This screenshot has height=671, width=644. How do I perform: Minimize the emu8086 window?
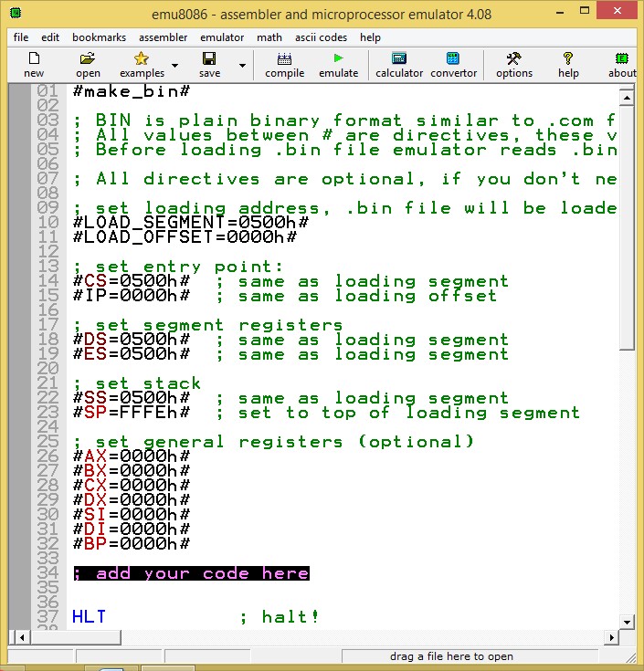[560, 12]
